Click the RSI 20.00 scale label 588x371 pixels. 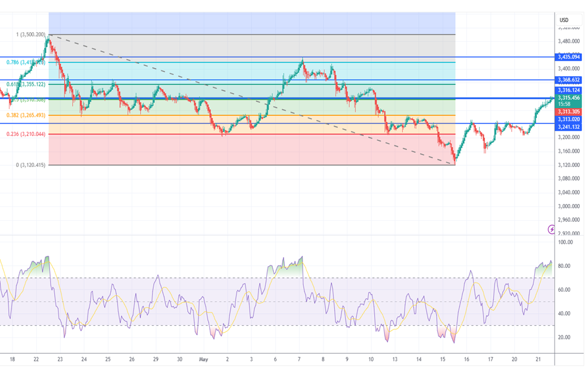point(565,337)
